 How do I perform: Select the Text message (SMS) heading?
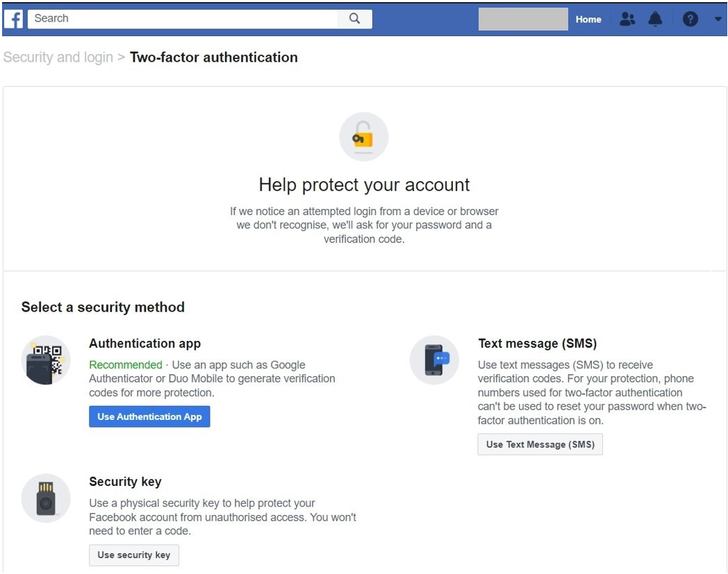(x=537, y=344)
